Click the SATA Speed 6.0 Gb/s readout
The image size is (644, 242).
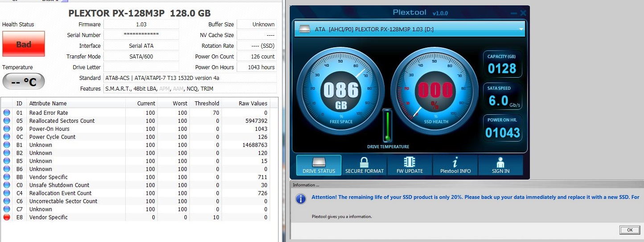[x=502, y=96]
